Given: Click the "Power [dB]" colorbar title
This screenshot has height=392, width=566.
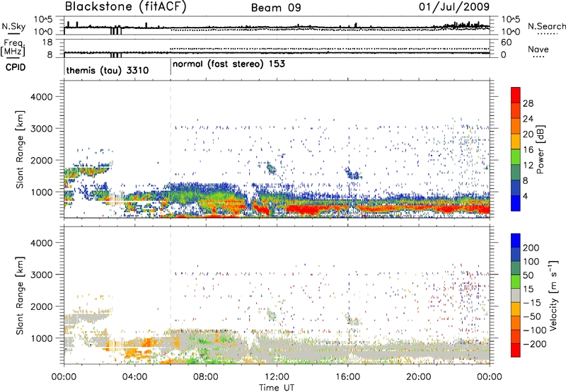Looking at the screenshot, I should tap(540, 149).
